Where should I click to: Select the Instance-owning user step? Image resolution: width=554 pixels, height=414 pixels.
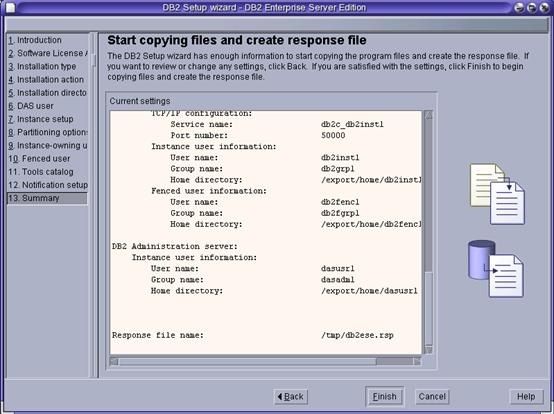pos(48,146)
